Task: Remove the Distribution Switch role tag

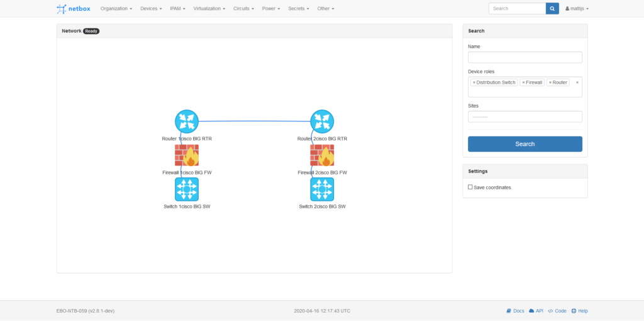Action: pyautogui.click(x=474, y=82)
